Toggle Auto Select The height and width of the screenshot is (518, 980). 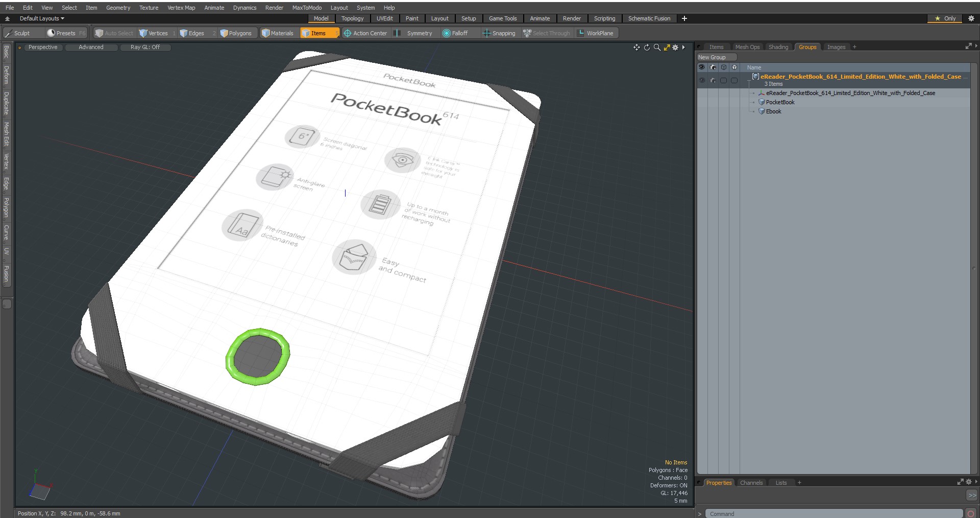tap(114, 33)
